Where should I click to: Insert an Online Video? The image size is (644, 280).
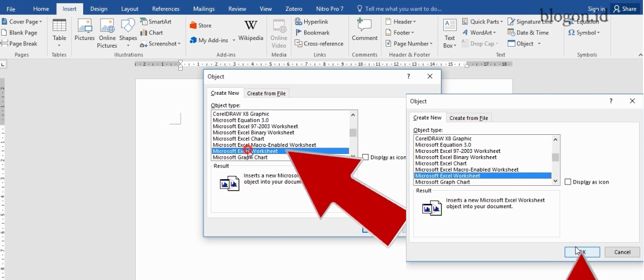[279, 33]
